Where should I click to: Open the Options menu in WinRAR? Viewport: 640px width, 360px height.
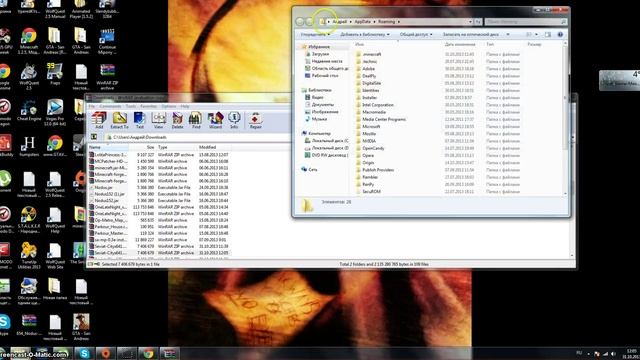[169, 106]
